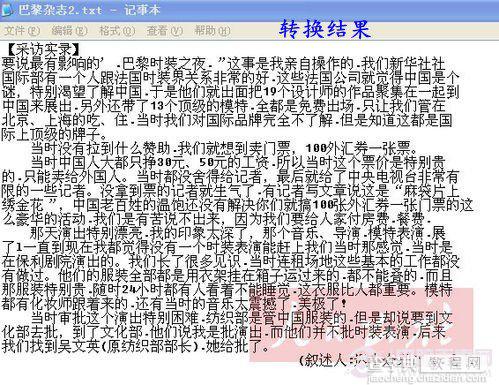
Task: Click the line starting 要说最有影响的
Action: (x=223, y=63)
